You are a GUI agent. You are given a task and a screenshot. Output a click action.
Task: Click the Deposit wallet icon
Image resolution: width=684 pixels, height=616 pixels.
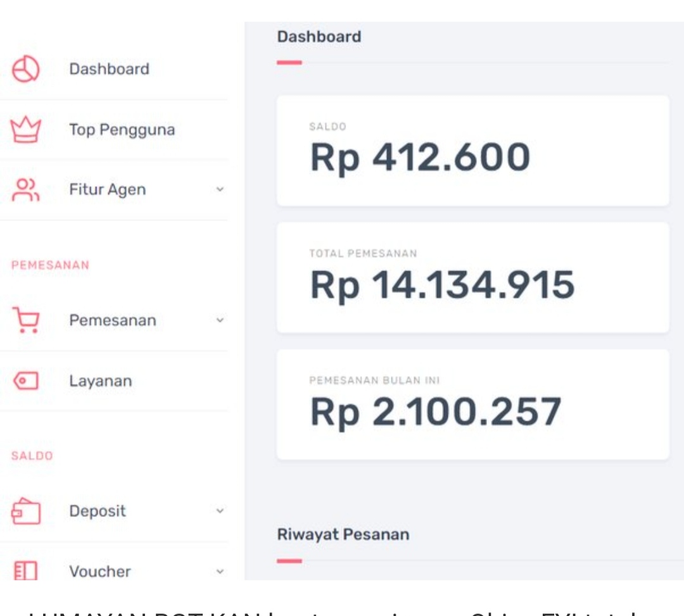26,512
